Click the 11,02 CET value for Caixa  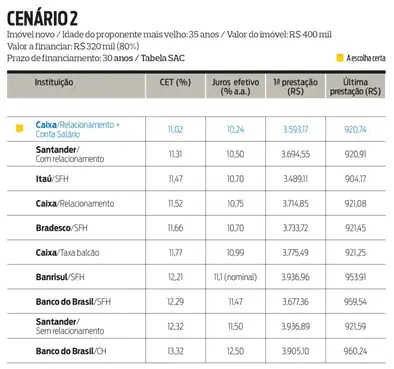point(175,129)
